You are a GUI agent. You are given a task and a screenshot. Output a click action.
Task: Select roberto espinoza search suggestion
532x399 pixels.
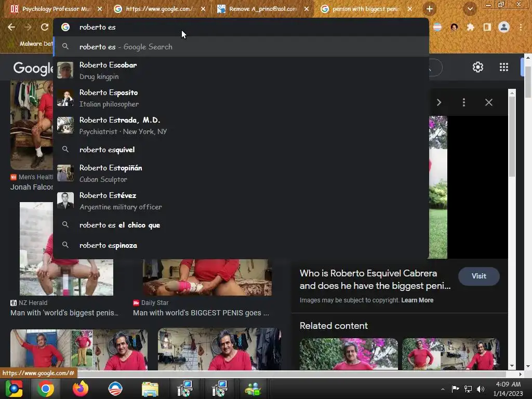[x=241, y=245]
